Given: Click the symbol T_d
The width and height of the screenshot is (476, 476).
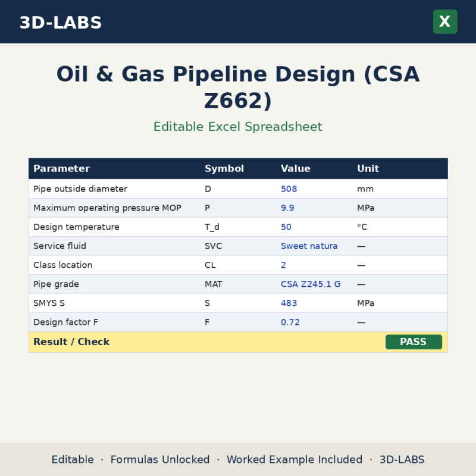Looking at the screenshot, I should 212,227.
